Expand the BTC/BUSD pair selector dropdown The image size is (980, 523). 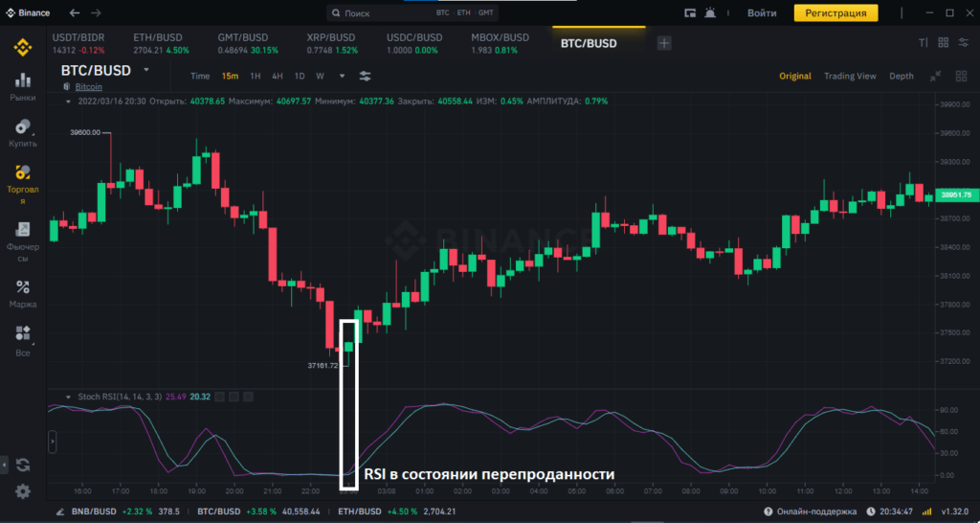(146, 70)
